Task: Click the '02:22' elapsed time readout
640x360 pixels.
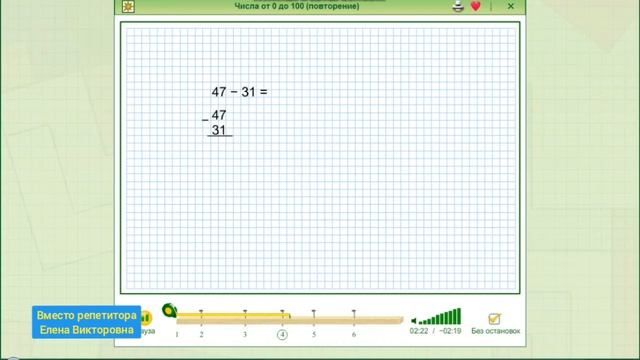Action: 419,331
